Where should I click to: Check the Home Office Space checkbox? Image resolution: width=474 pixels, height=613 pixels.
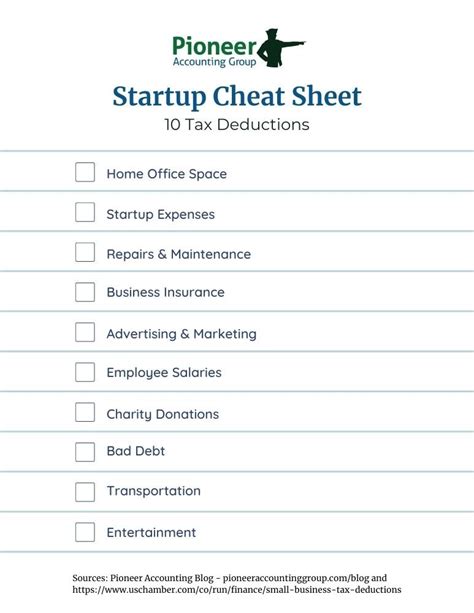[85, 172]
